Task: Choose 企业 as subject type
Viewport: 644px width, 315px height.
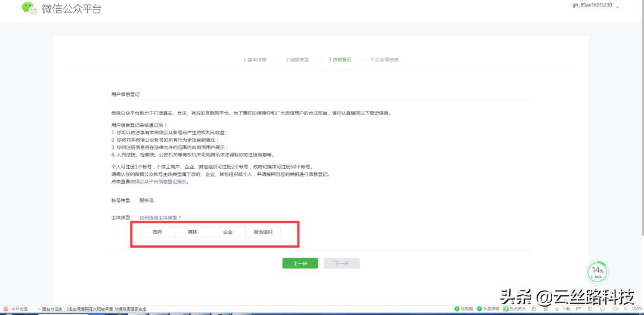Action: pyautogui.click(x=228, y=232)
